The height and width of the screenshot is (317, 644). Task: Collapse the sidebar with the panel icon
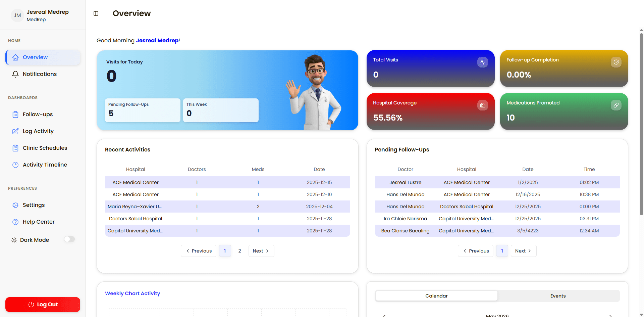coord(96,13)
